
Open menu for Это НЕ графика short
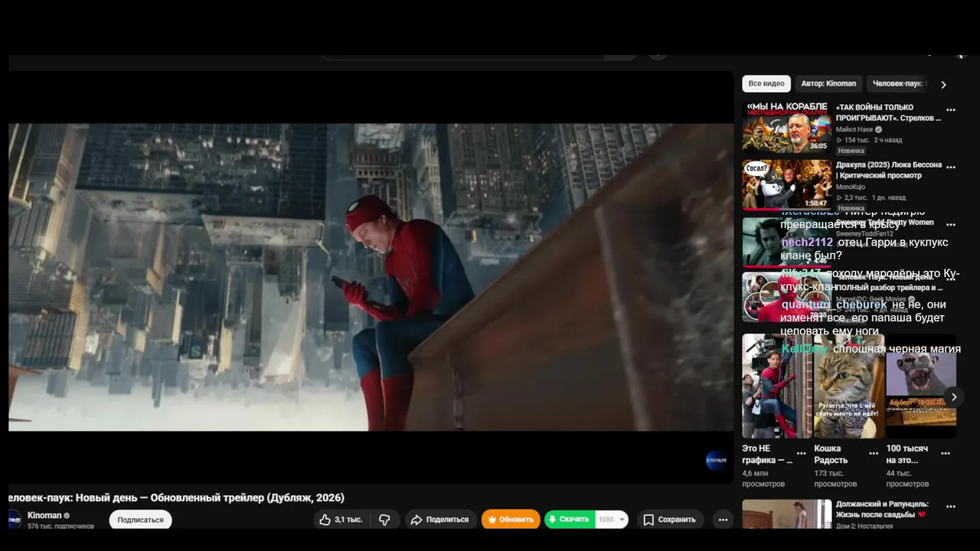click(802, 453)
